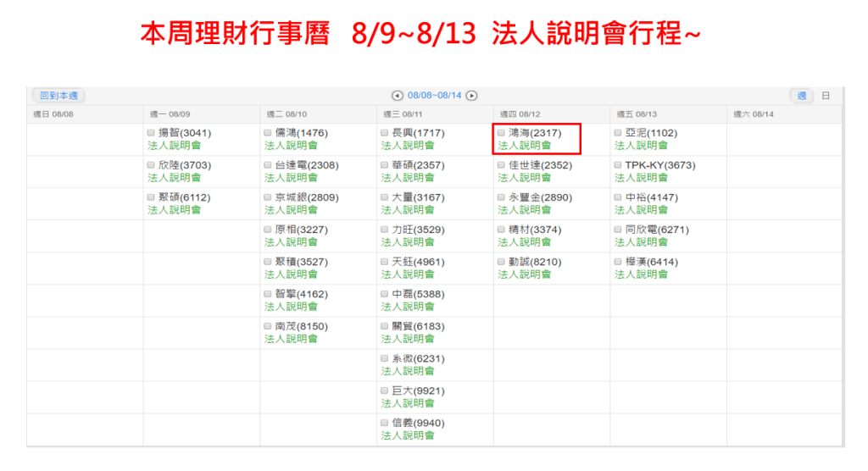The height and width of the screenshot is (471, 868).
Task: Go to next week arrow
Action: [472, 96]
